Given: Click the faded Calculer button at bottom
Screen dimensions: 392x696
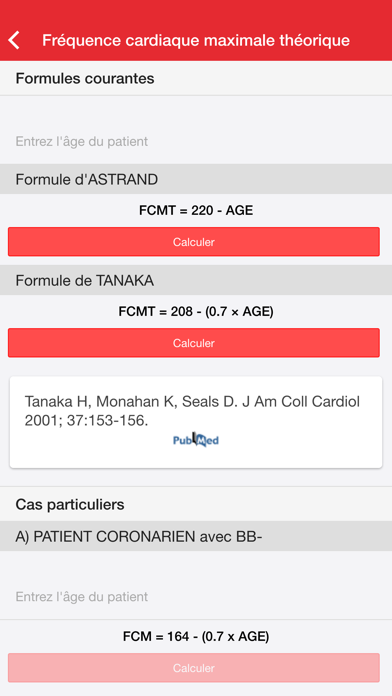Looking at the screenshot, I should click(x=194, y=668).
